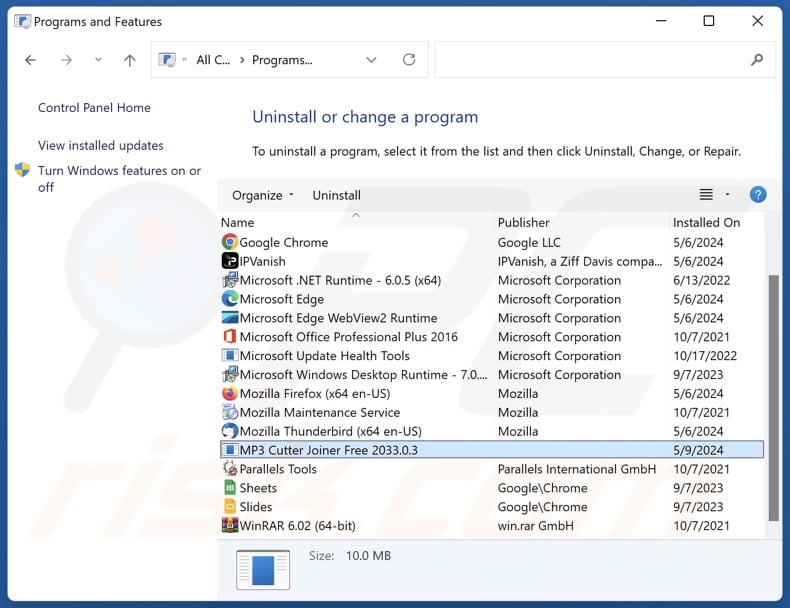Select Microsoft Update Health Tools text
790x608 pixels.
tap(324, 356)
